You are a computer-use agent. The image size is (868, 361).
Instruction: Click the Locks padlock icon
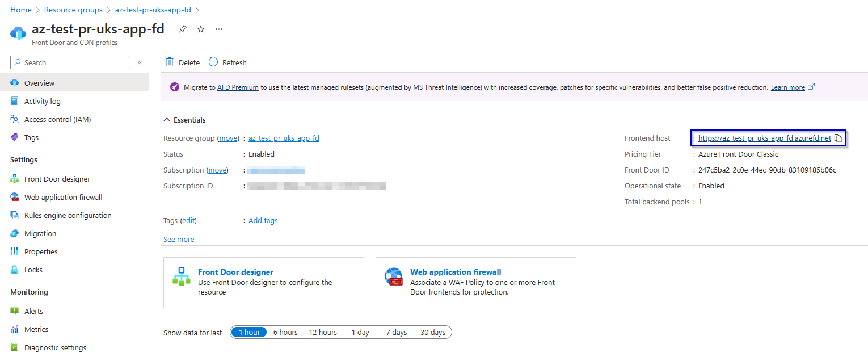click(x=15, y=270)
